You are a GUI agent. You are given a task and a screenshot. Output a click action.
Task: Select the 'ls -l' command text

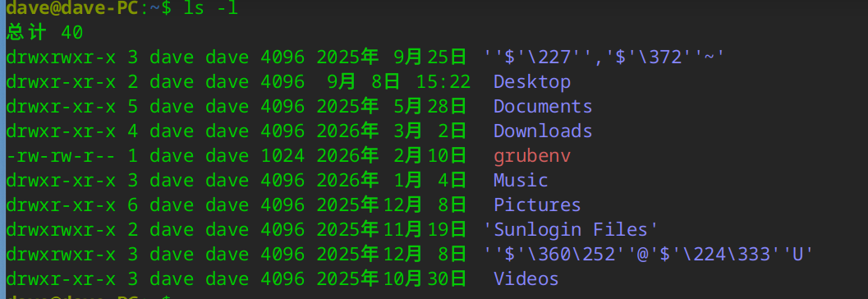point(210,8)
